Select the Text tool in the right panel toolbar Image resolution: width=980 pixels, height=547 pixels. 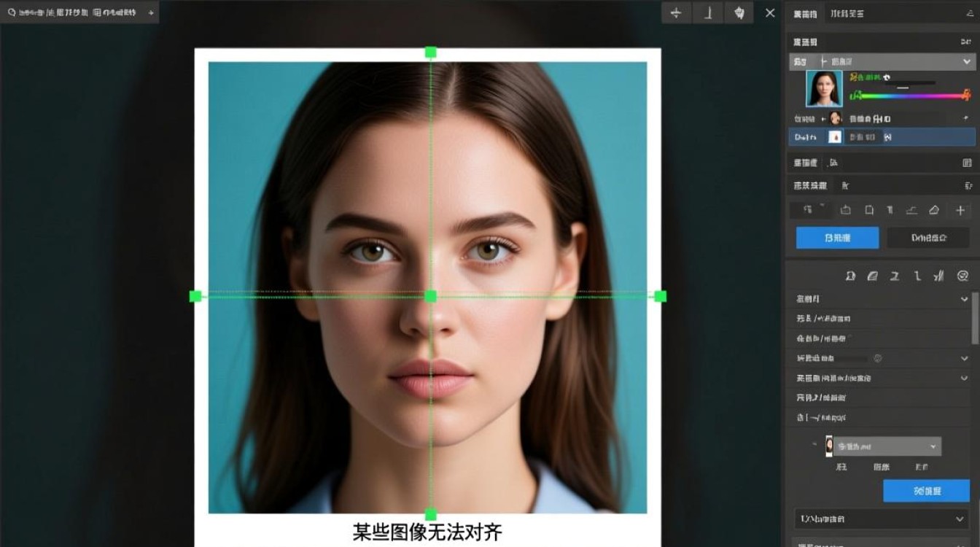[890, 210]
